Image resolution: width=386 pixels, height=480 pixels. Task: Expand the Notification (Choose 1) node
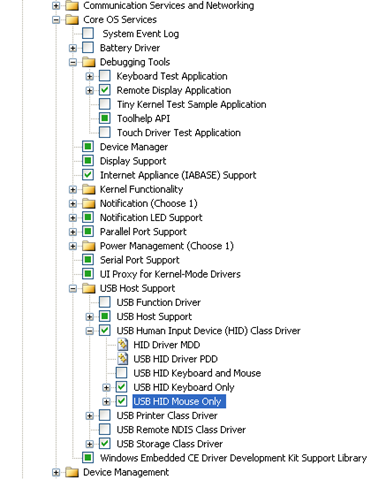pos(73,204)
